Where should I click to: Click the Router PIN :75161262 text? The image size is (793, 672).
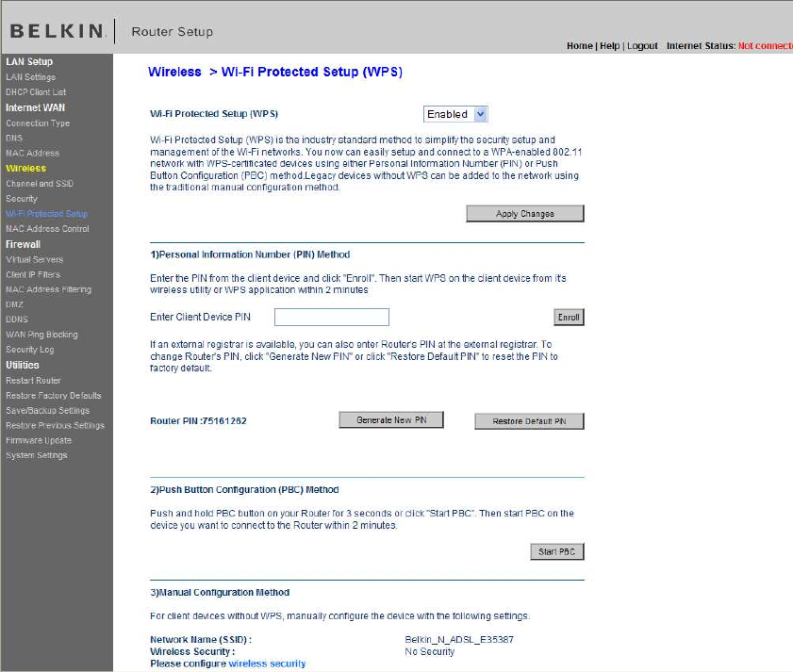tap(198, 420)
